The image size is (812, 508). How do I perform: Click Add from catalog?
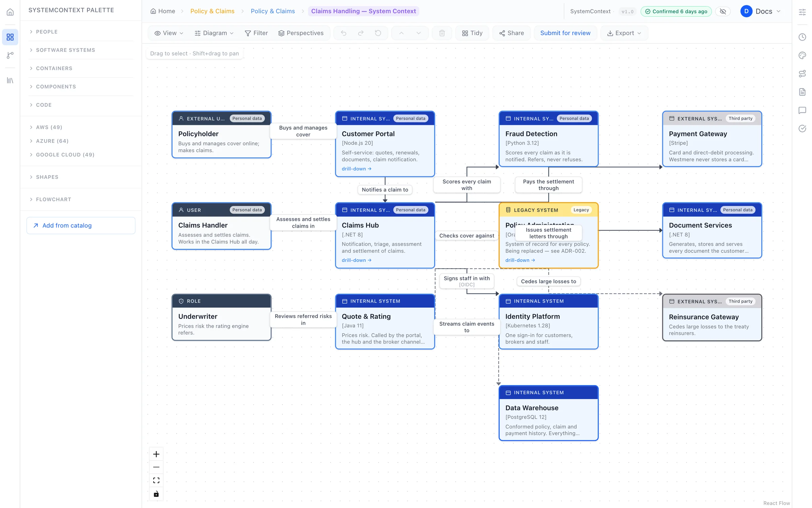81,226
